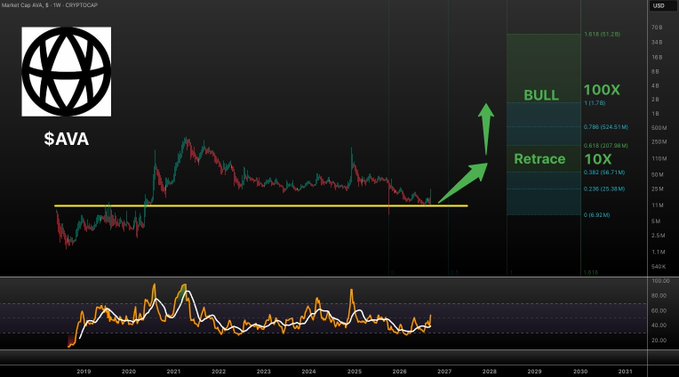Click the 16B price axis label
The width and height of the screenshot is (679, 377).
tap(656, 57)
